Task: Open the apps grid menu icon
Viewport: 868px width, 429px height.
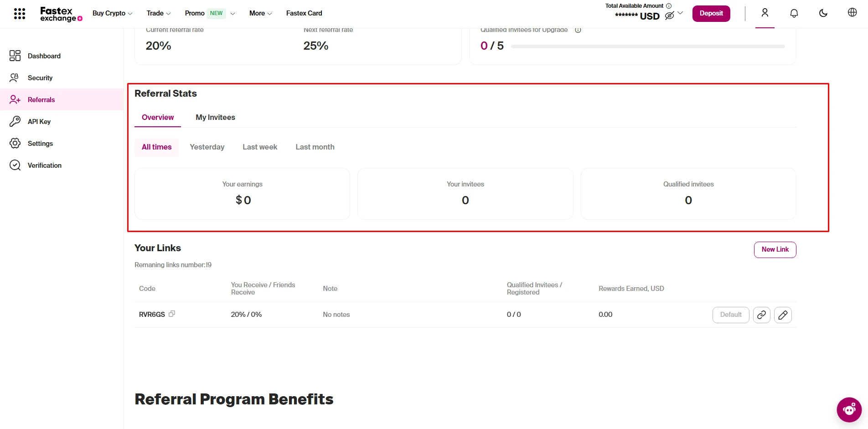Action: pos(20,14)
